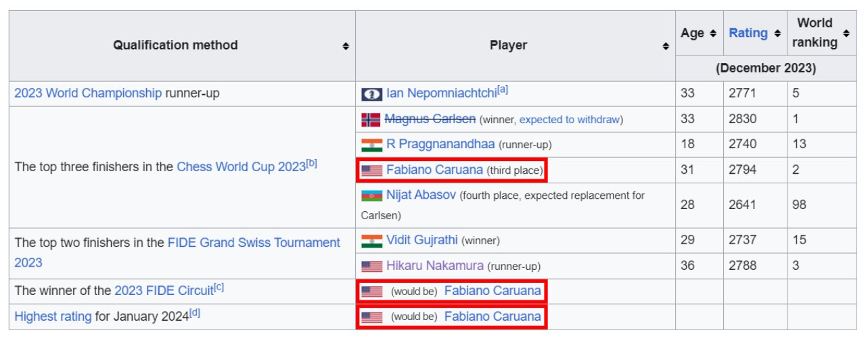Sort table by Player column arrows

[666, 46]
